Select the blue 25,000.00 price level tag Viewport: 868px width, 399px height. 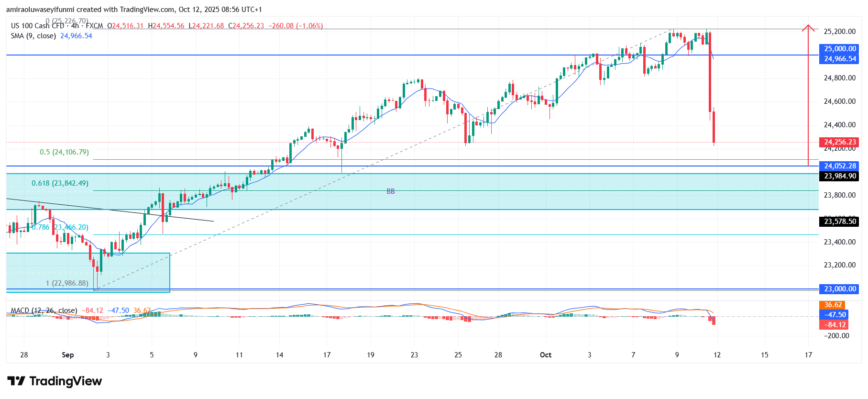[x=839, y=49]
